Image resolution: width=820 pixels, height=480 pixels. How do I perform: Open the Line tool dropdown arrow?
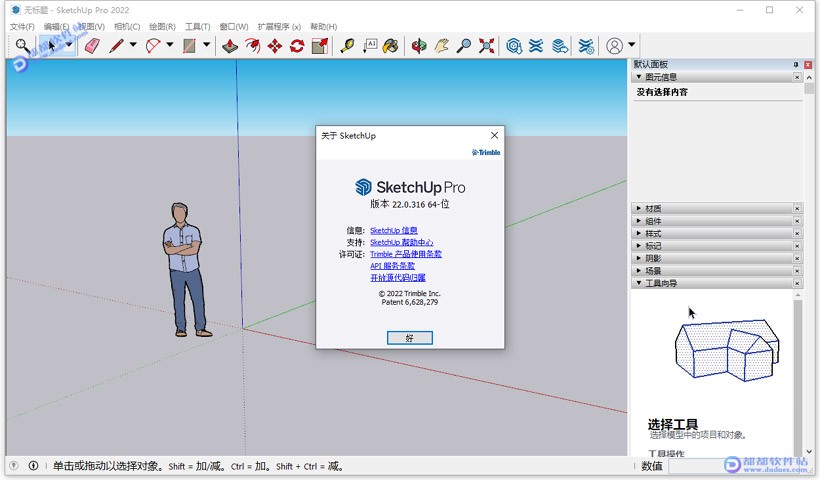(x=133, y=45)
